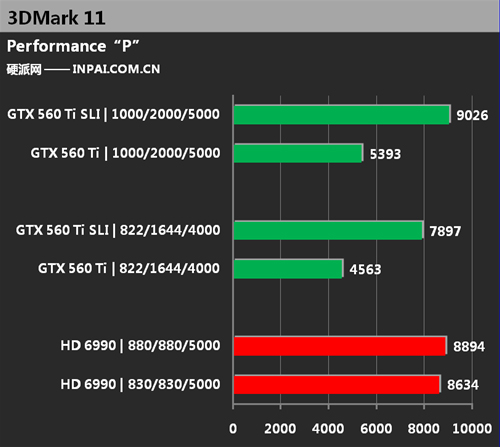Click the green bar scoring 5393
Image resolution: width=500 pixels, height=447 pixels.
[298, 153]
